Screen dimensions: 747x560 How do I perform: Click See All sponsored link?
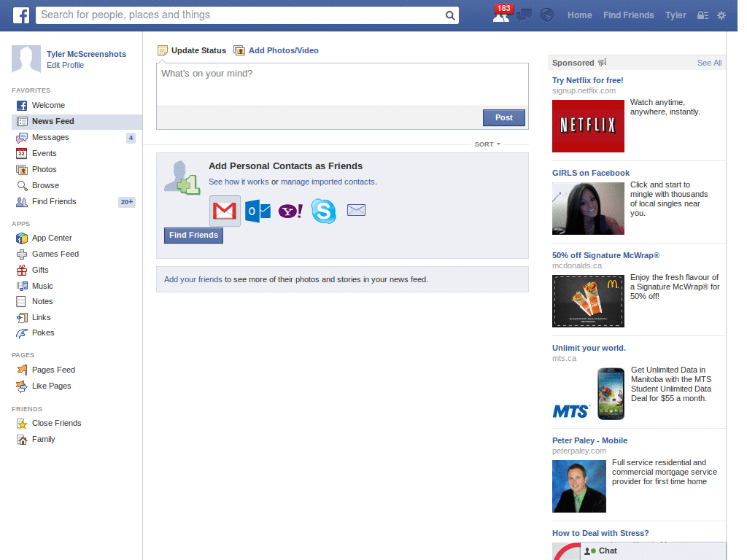pyautogui.click(x=709, y=63)
